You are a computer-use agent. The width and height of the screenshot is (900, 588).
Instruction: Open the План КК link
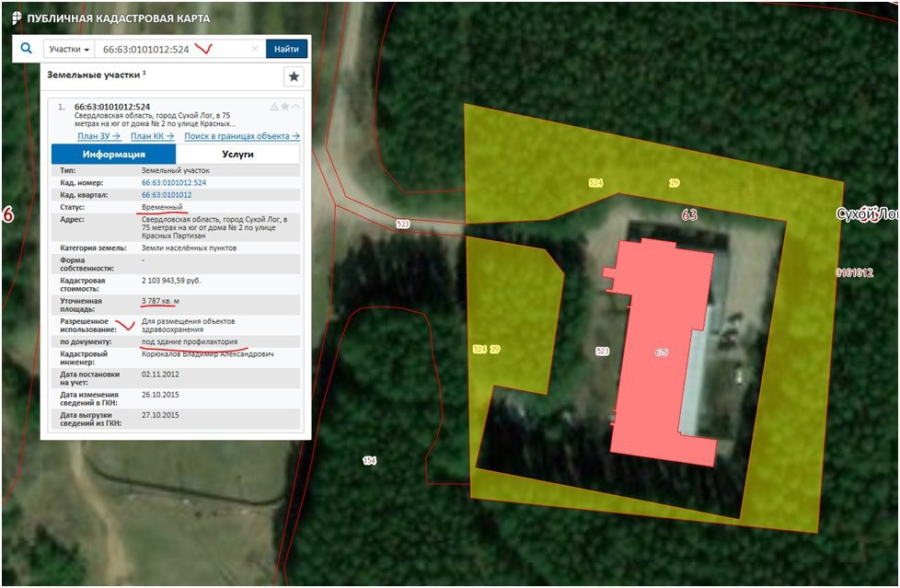(152, 136)
